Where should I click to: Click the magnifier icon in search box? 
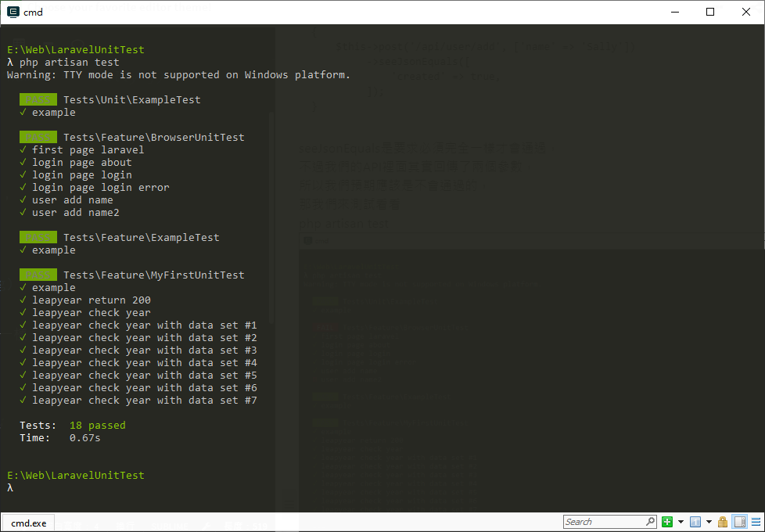[650, 521]
